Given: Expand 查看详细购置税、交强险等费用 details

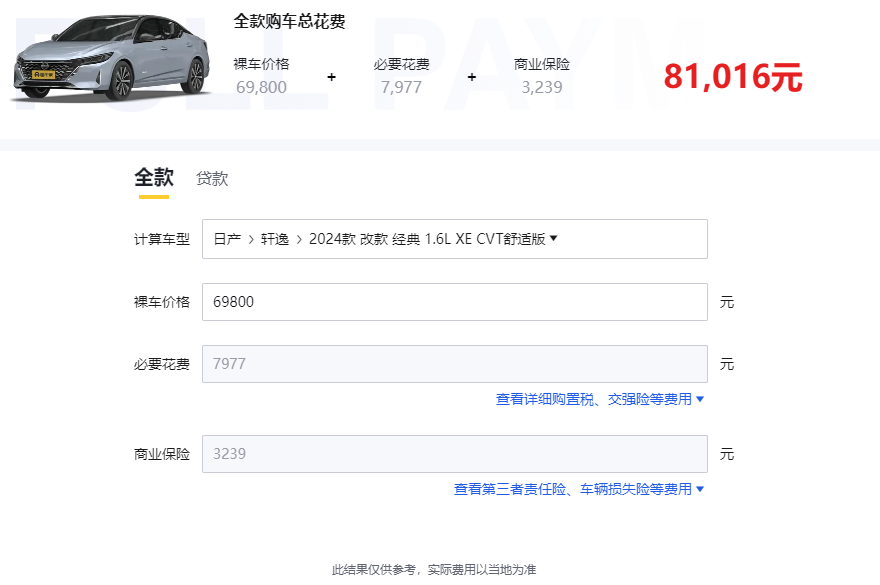Looking at the screenshot, I should (x=599, y=399).
